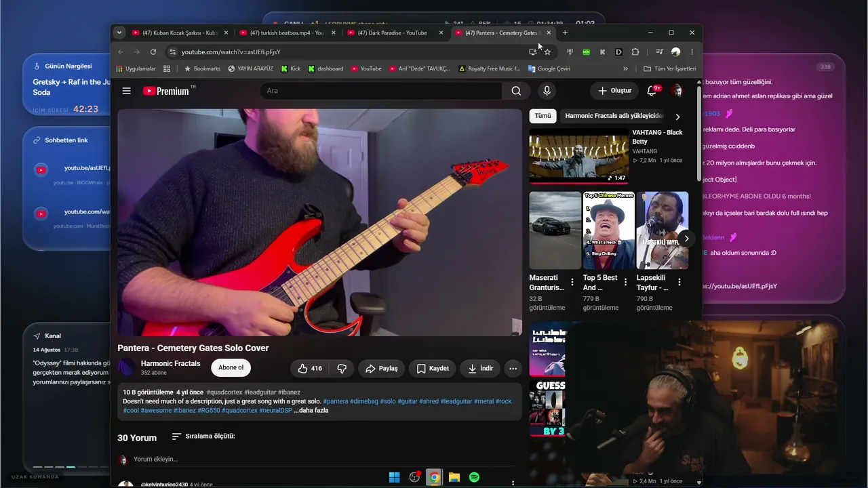Viewport: 868px width, 488px height.
Task: Open the 'Sıralama ölçütü' sort dropdown
Action: (x=203, y=436)
